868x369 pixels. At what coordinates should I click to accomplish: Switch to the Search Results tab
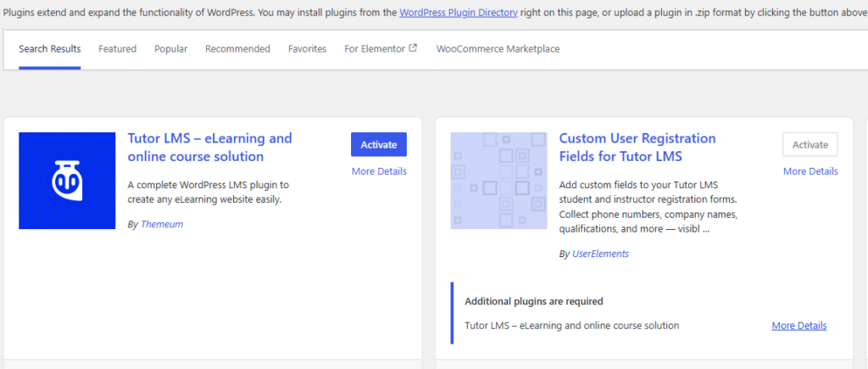pyautogui.click(x=50, y=48)
